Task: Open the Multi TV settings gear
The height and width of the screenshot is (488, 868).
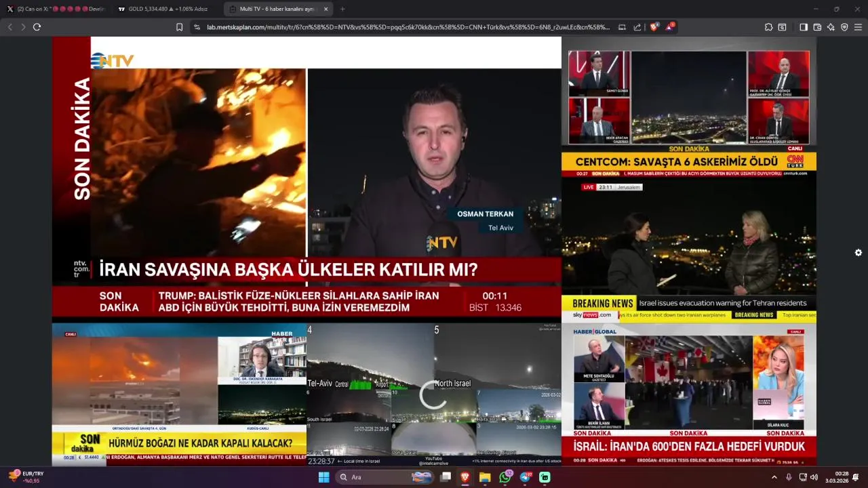Action: point(859,253)
